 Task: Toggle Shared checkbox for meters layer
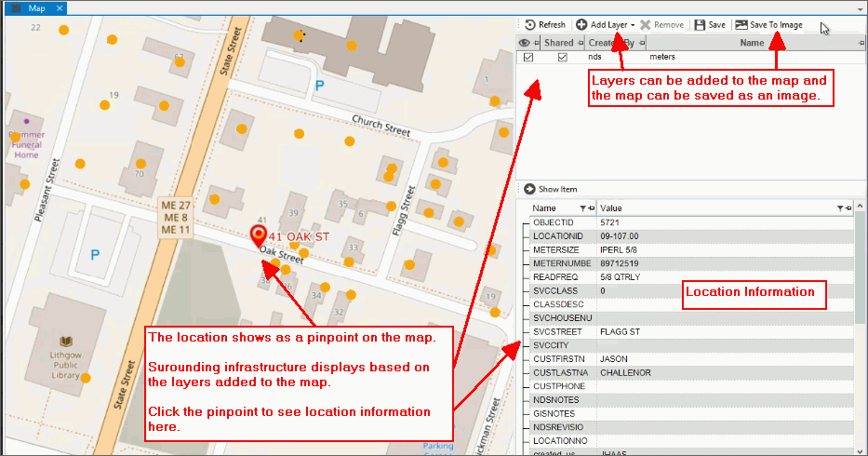pyautogui.click(x=562, y=58)
